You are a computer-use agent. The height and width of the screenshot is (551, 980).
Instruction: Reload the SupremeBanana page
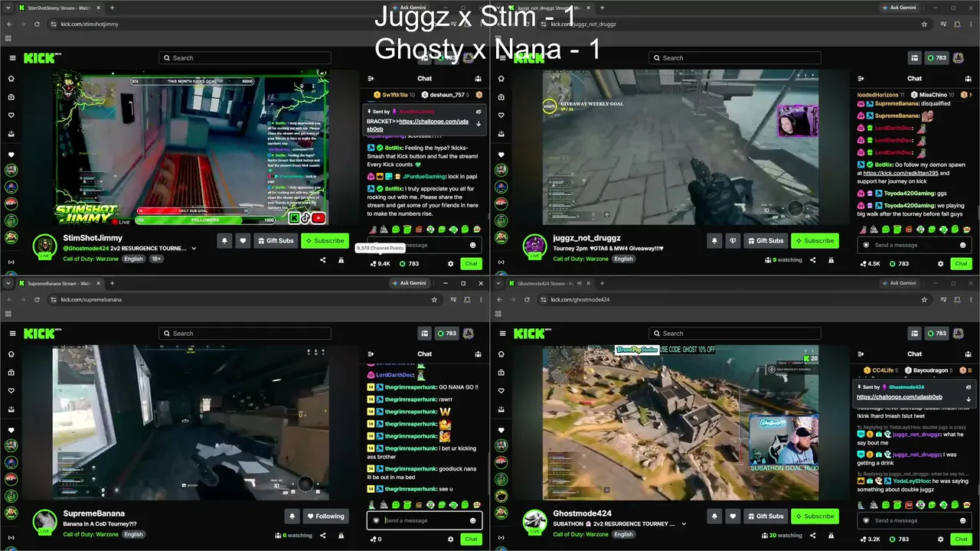click(37, 299)
